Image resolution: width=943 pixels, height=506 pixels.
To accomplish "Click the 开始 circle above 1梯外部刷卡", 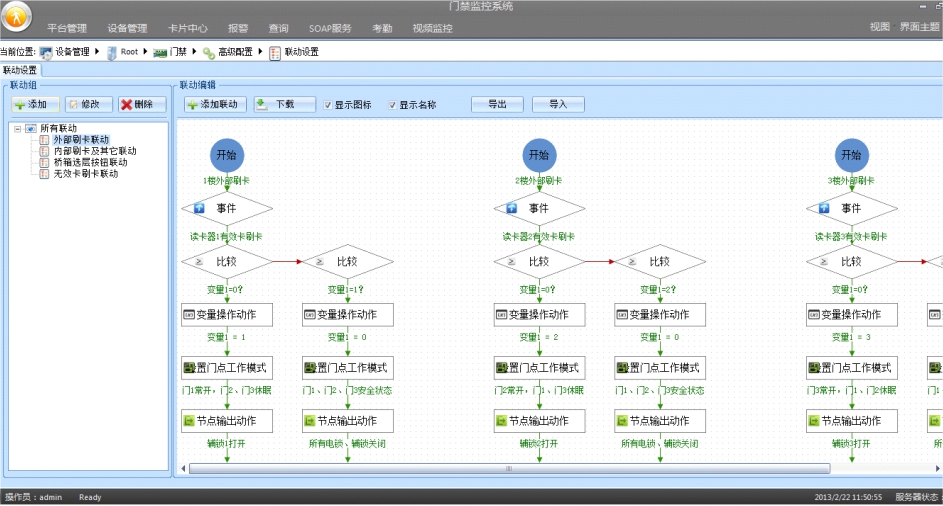I will (227, 155).
